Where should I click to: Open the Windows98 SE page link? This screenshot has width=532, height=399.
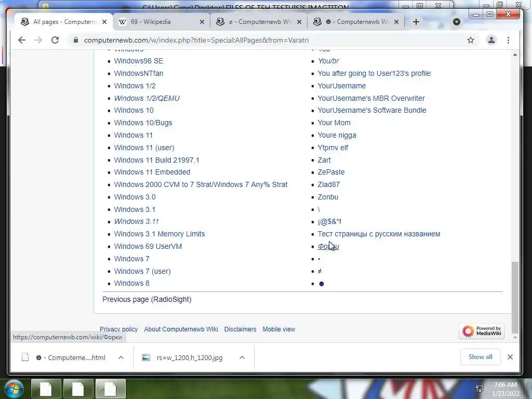pyautogui.click(x=138, y=61)
